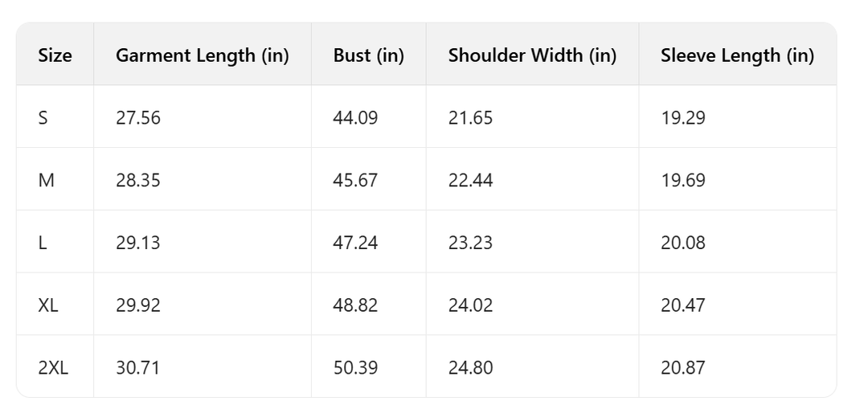Click the XL size row label
The width and height of the screenshot is (868, 401).
(48, 305)
